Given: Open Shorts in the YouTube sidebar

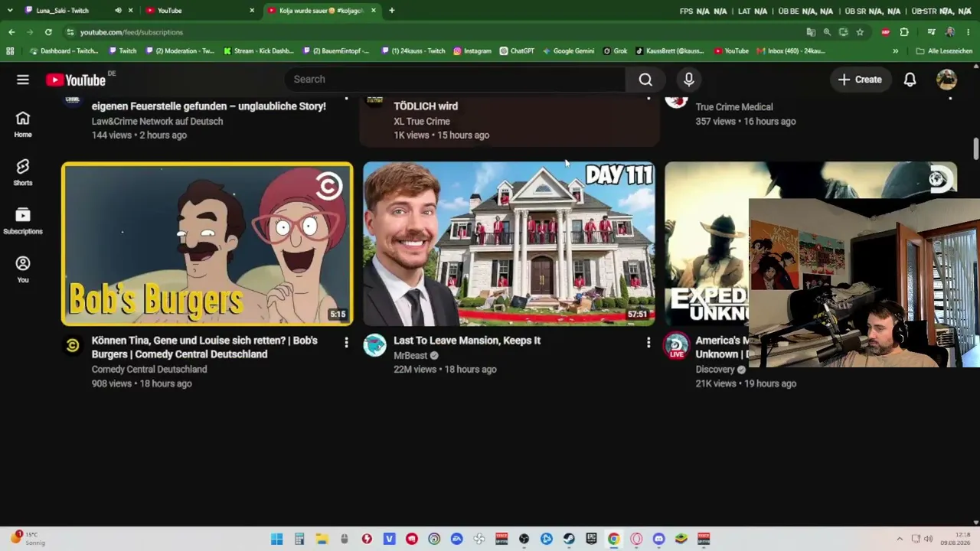Looking at the screenshot, I should tap(23, 172).
